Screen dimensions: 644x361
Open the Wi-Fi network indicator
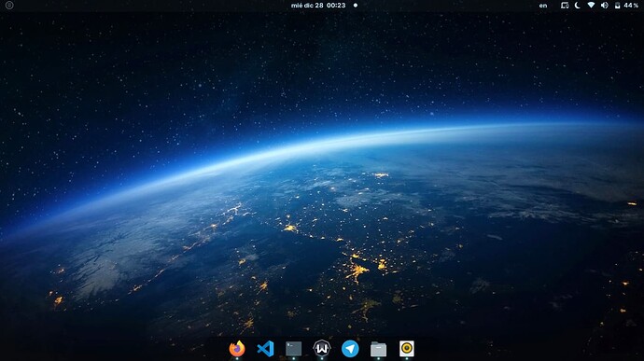click(x=591, y=6)
